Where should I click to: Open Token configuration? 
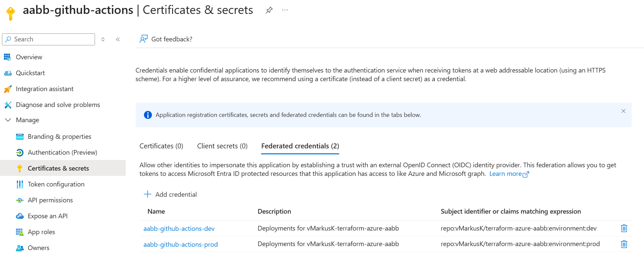click(x=56, y=184)
